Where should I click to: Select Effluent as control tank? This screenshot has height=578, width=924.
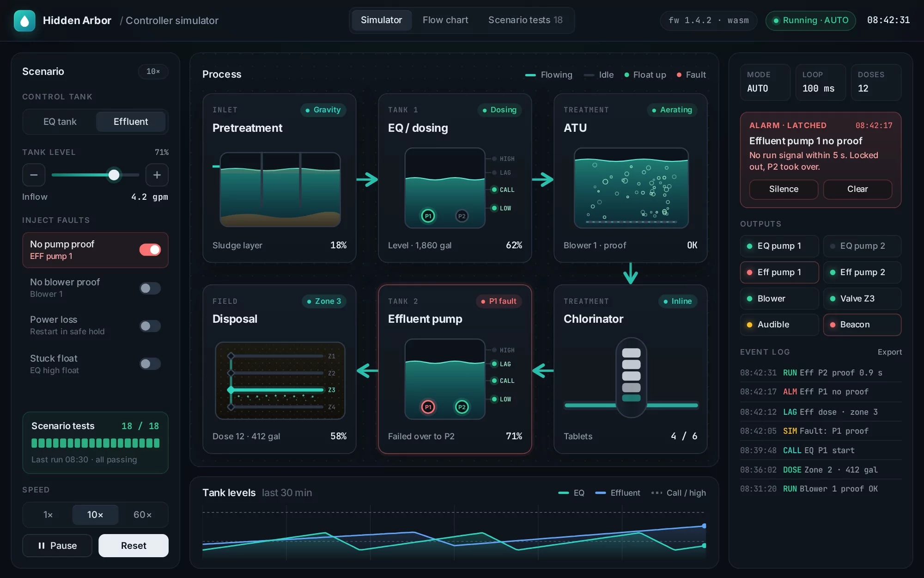131,122
